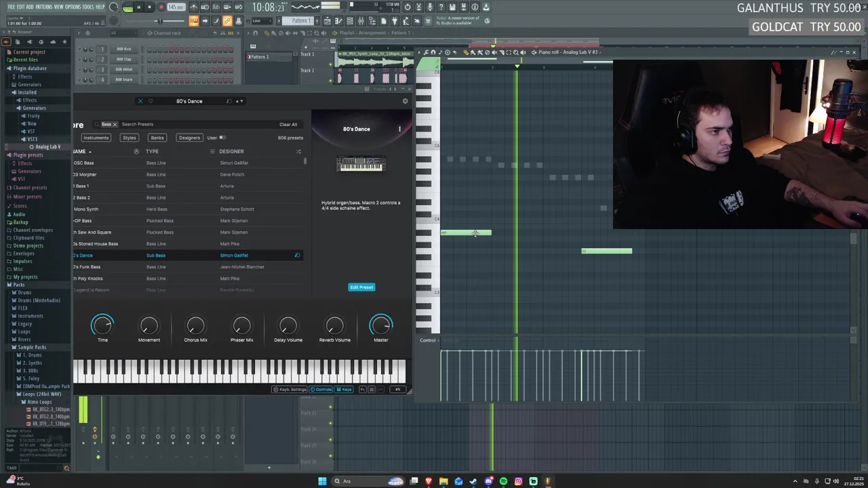Open the Instruments filter
The height and width of the screenshot is (488, 868).
(96, 138)
